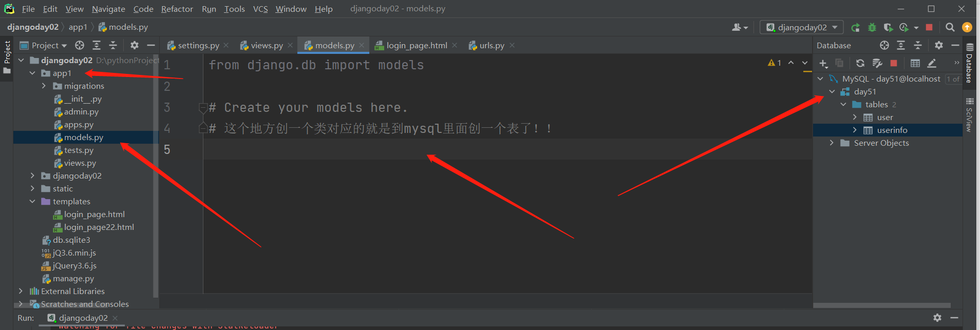980x330 pixels.
Task: Open the VCS menu
Action: [x=260, y=9]
